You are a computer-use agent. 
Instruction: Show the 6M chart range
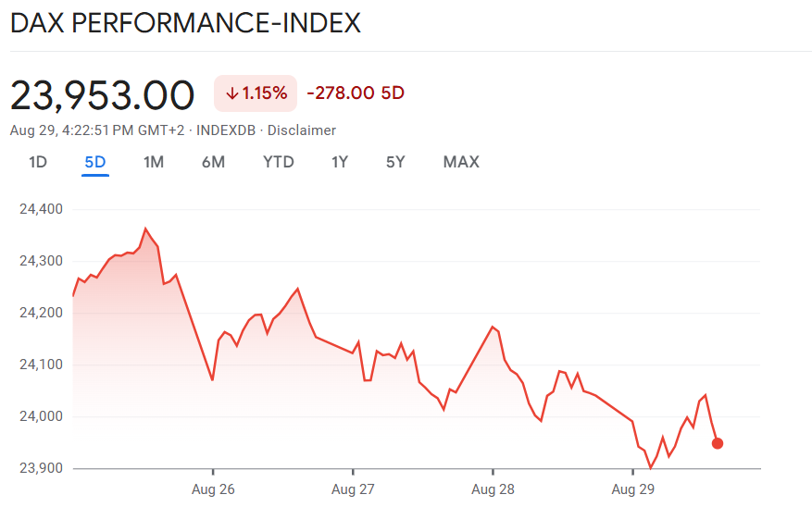coord(213,162)
